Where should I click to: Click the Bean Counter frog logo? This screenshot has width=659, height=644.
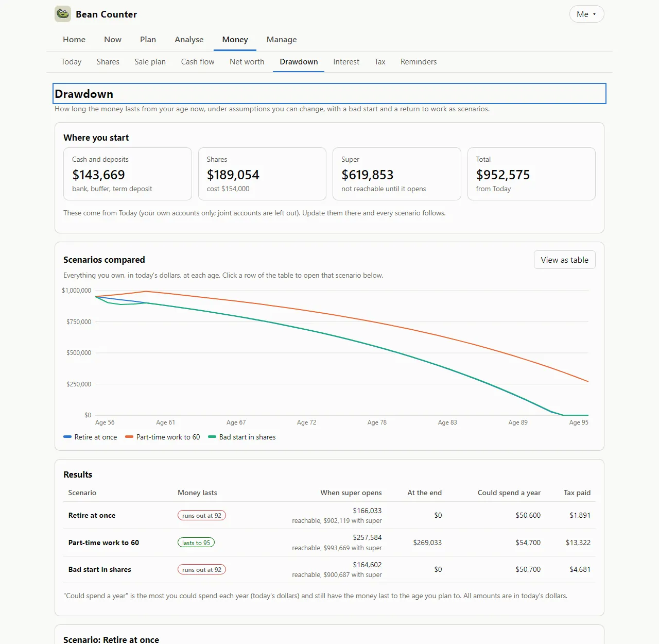click(63, 14)
